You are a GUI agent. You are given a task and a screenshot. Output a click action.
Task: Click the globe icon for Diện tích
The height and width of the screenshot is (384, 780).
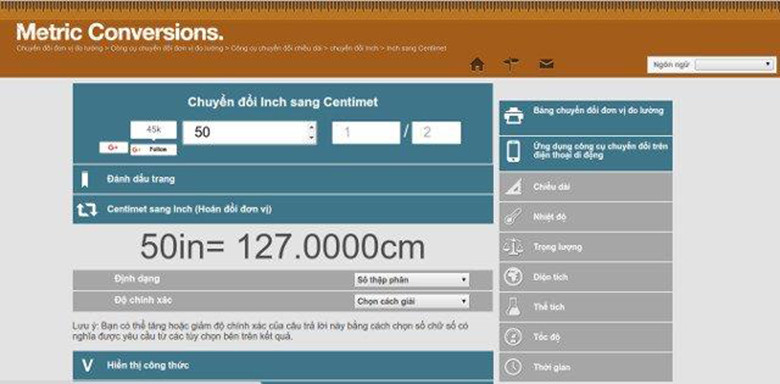(x=513, y=277)
